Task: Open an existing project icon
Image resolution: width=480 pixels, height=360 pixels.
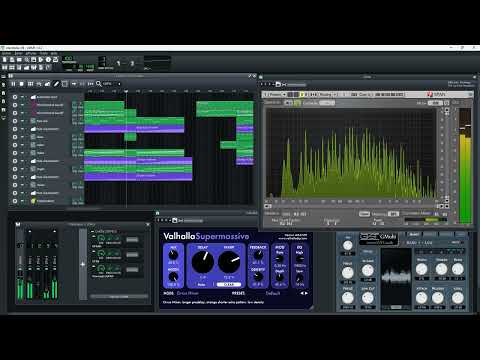Action: pos(19,60)
